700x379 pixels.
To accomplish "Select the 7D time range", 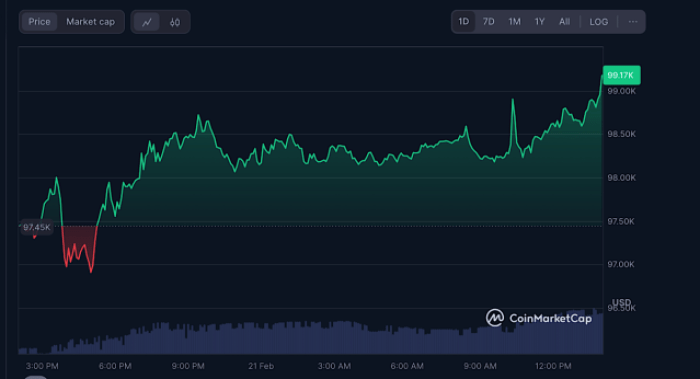I will (x=488, y=22).
